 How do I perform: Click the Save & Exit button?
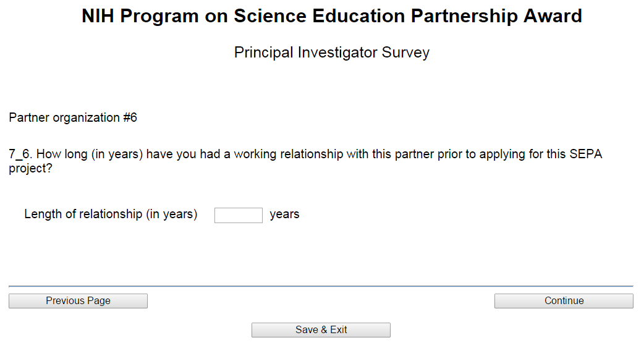point(321,330)
